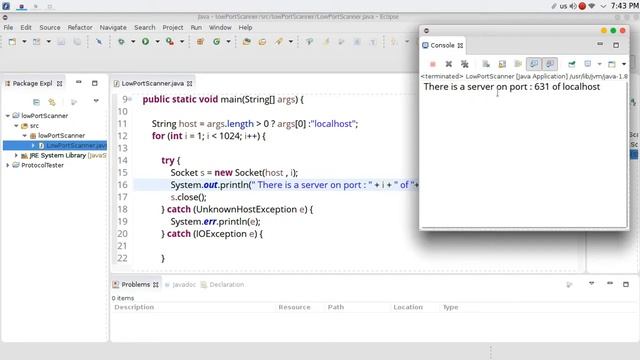Collapse the lowPortScanner package node

(24, 136)
